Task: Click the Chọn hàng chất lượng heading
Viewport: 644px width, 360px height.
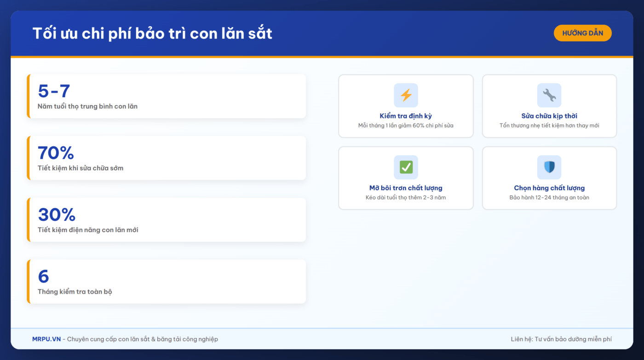Action: pos(549,188)
